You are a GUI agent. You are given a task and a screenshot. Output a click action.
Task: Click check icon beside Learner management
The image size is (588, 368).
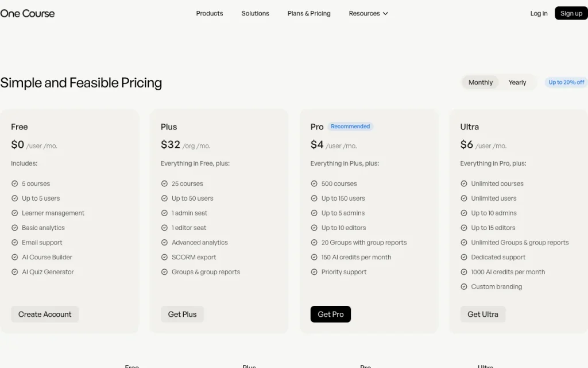click(x=14, y=213)
